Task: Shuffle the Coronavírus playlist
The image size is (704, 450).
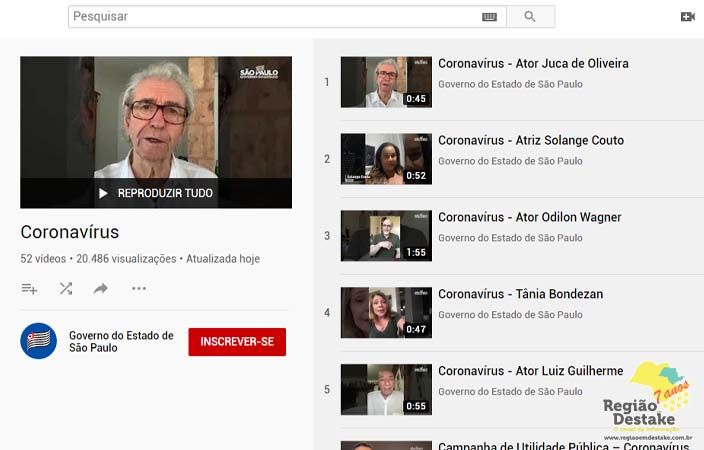Action: click(x=66, y=288)
